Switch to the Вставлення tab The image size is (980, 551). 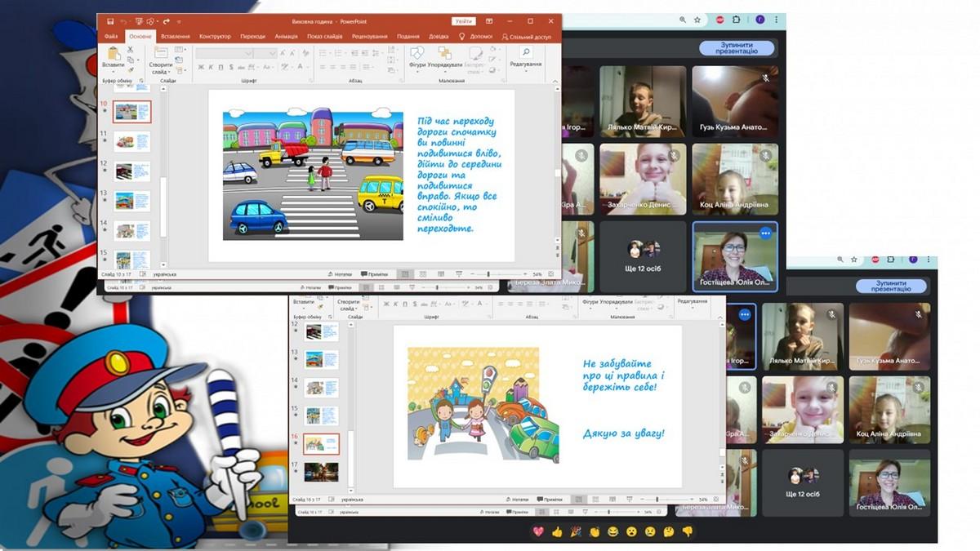click(176, 37)
